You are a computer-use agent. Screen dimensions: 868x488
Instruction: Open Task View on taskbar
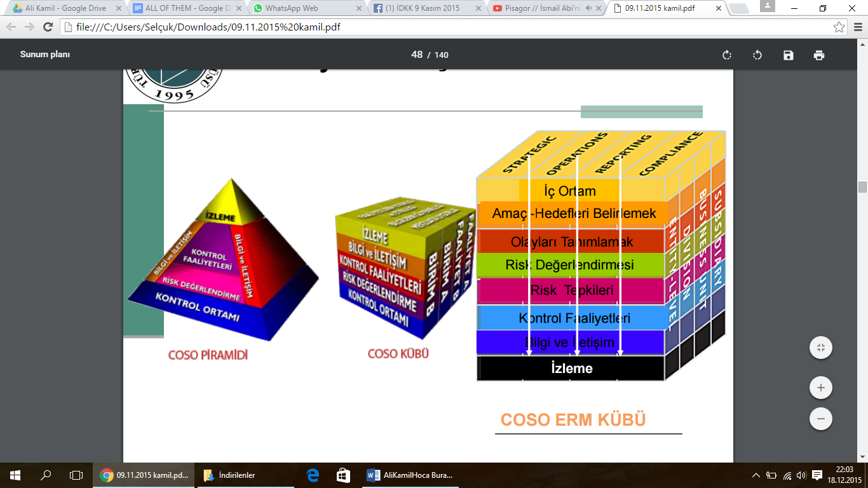click(76, 475)
